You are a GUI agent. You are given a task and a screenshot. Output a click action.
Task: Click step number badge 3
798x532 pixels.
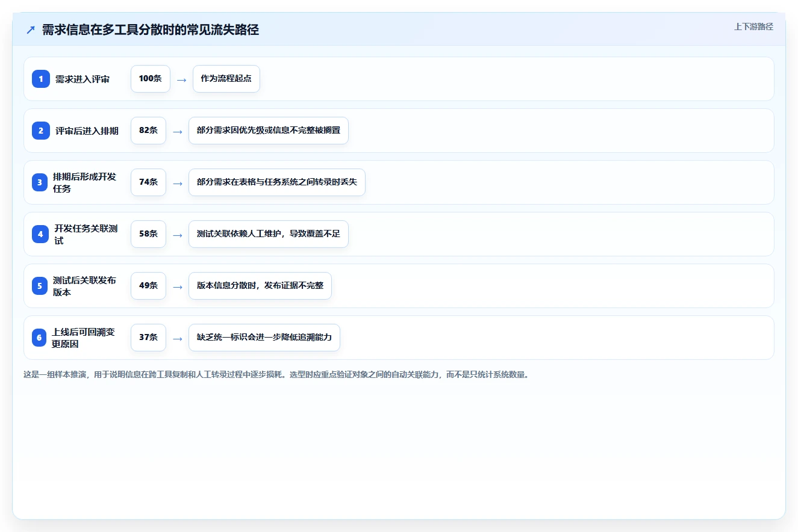[40, 182]
